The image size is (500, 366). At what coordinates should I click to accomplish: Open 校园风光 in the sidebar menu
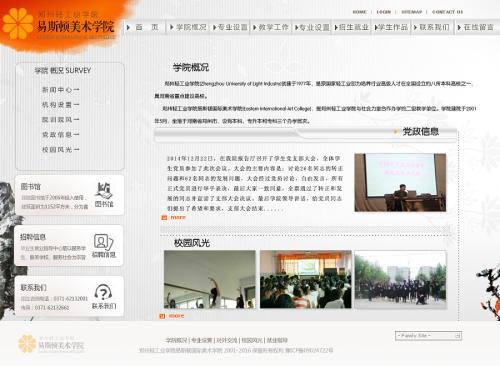[x=60, y=150]
